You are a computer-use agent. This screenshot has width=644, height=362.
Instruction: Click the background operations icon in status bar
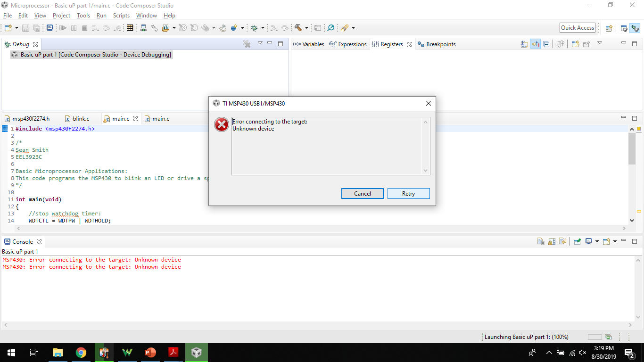(609, 337)
